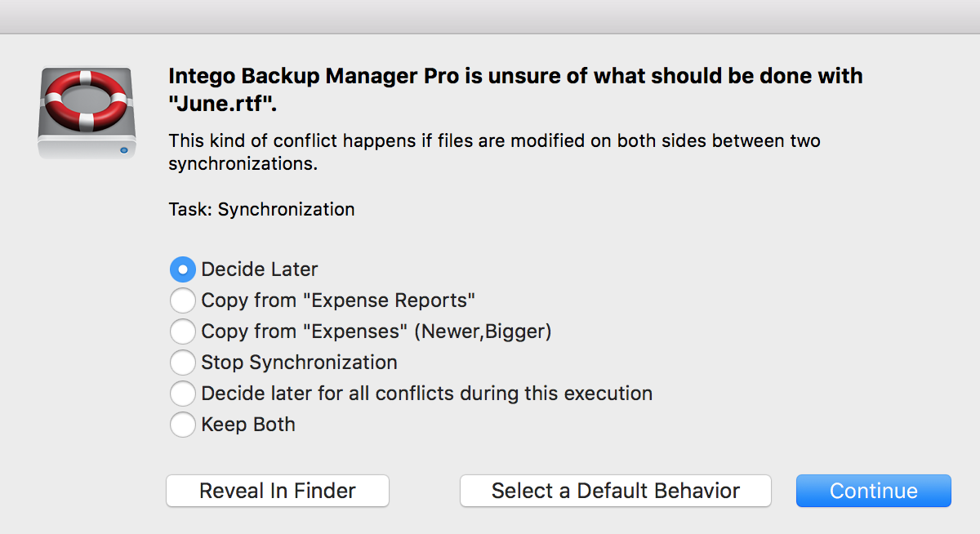Image resolution: width=980 pixels, height=534 pixels.
Task: Enable Decide later for all conflicts option
Action: pos(182,394)
